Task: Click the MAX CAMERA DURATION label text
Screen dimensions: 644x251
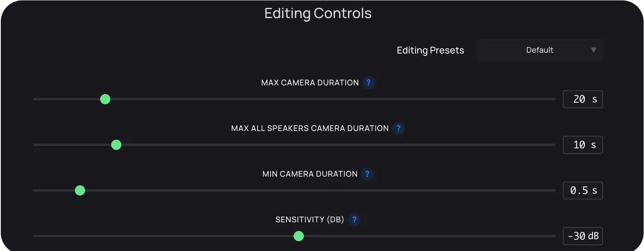Action: pos(310,83)
